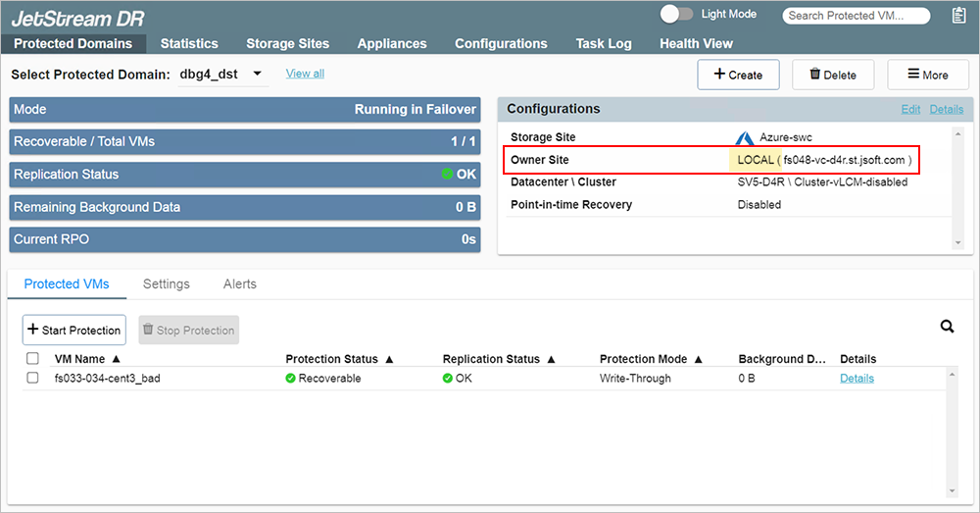Image resolution: width=980 pixels, height=513 pixels.
Task: Switch to the Storage Sites tab
Action: [287, 43]
